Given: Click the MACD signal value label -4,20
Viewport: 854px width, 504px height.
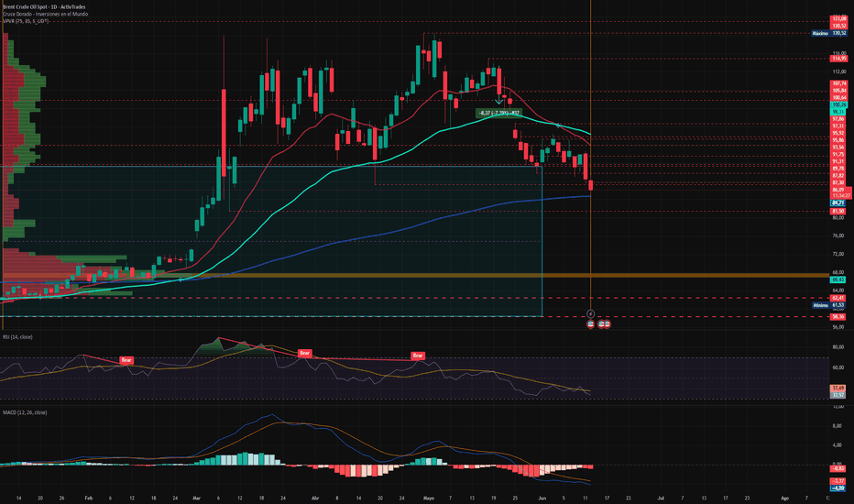Looking at the screenshot, I should tap(838, 488).
